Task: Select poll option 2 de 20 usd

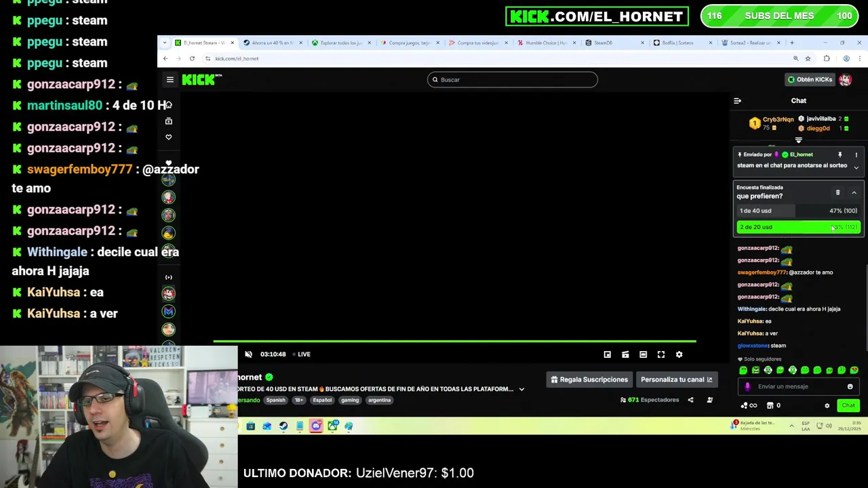Action: [x=798, y=227]
